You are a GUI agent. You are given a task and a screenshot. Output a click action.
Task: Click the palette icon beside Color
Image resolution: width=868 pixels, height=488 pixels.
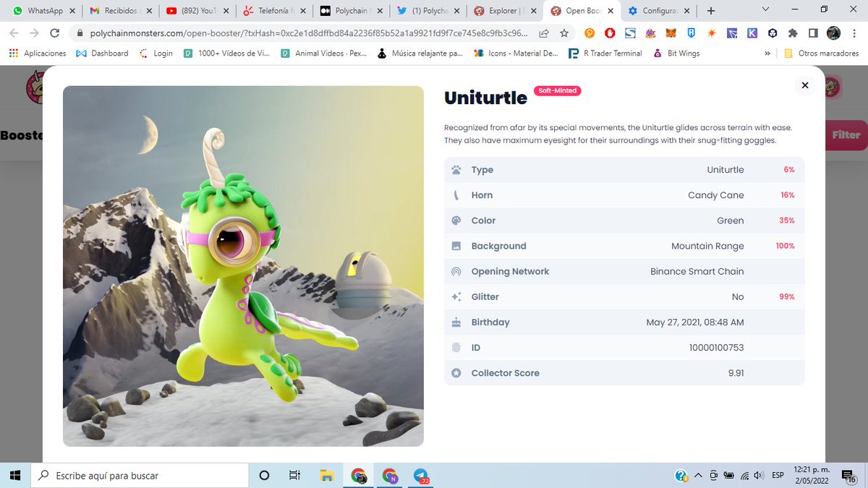[456, 221]
